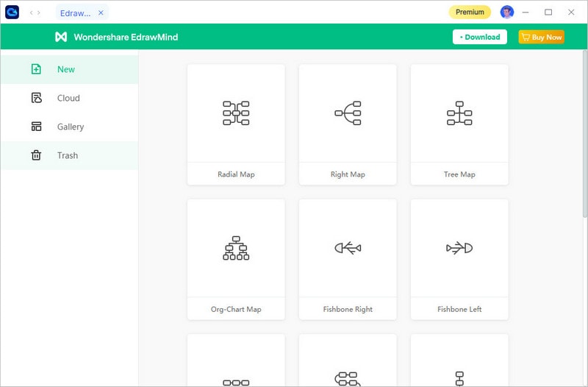Click the vertical scrollbar on the right
The width and height of the screenshot is (588, 387).
(584, 134)
